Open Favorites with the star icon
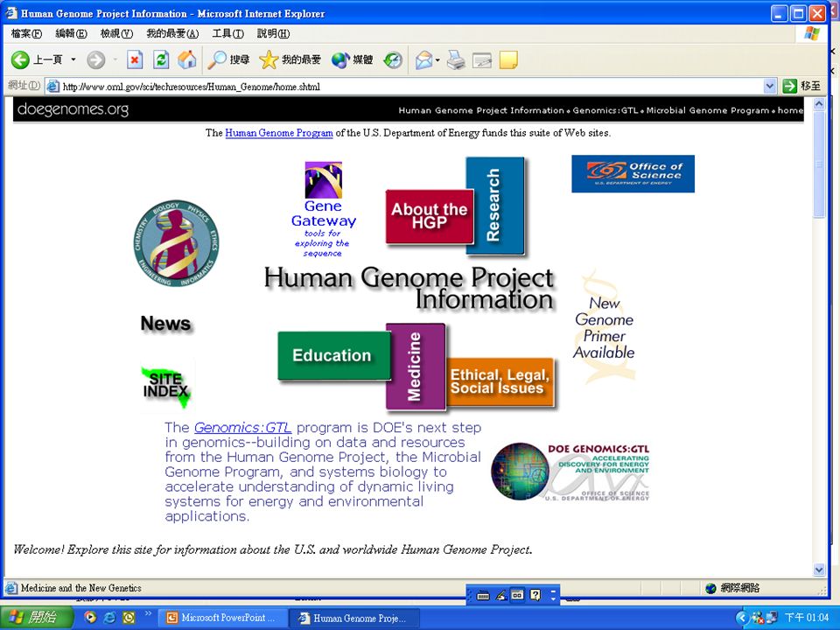 point(290,59)
